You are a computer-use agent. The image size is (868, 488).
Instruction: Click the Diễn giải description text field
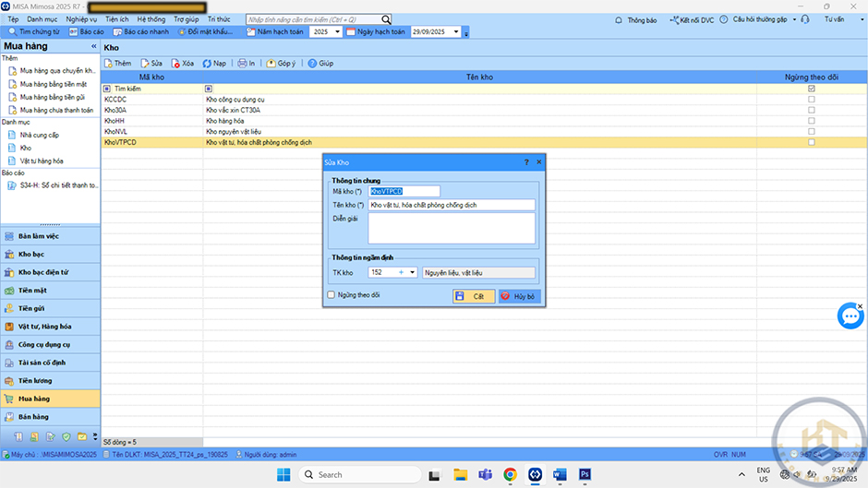pyautogui.click(x=451, y=228)
